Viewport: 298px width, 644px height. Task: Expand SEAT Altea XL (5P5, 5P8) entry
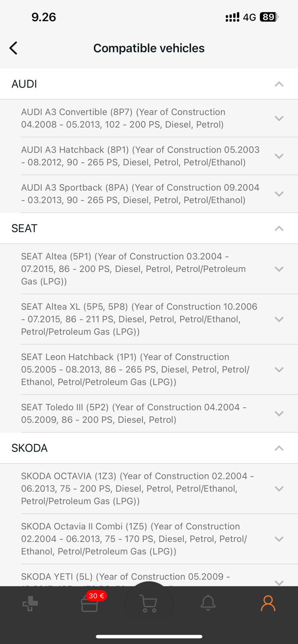(279, 319)
